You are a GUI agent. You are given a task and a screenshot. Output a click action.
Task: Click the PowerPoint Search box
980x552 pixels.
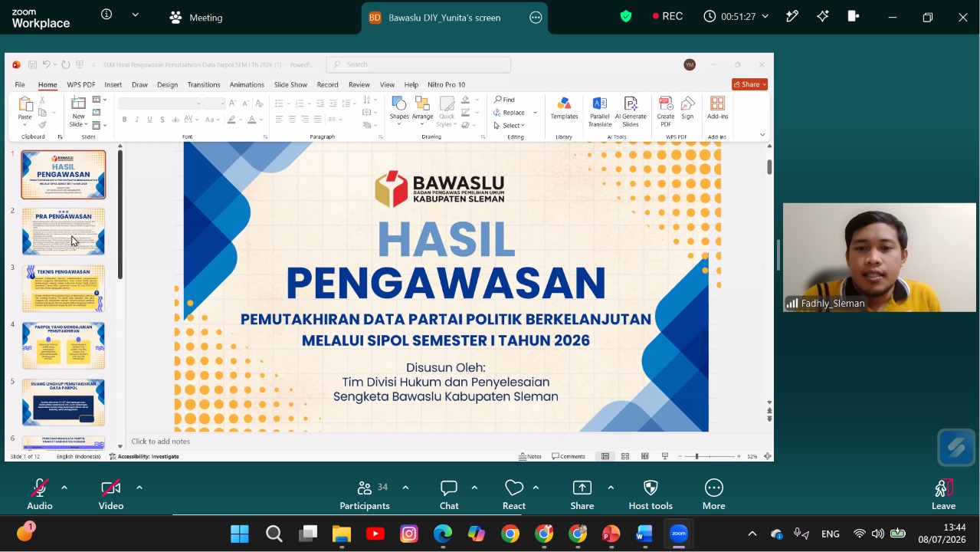pos(418,64)
